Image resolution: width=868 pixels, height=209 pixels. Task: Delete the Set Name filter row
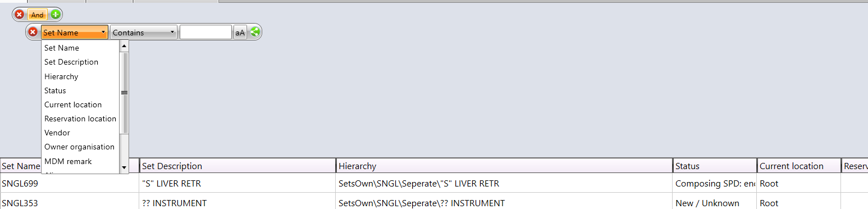point(33,32)
